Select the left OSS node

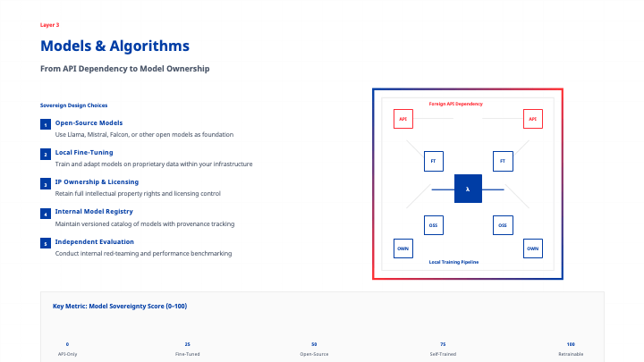(433, 225)
